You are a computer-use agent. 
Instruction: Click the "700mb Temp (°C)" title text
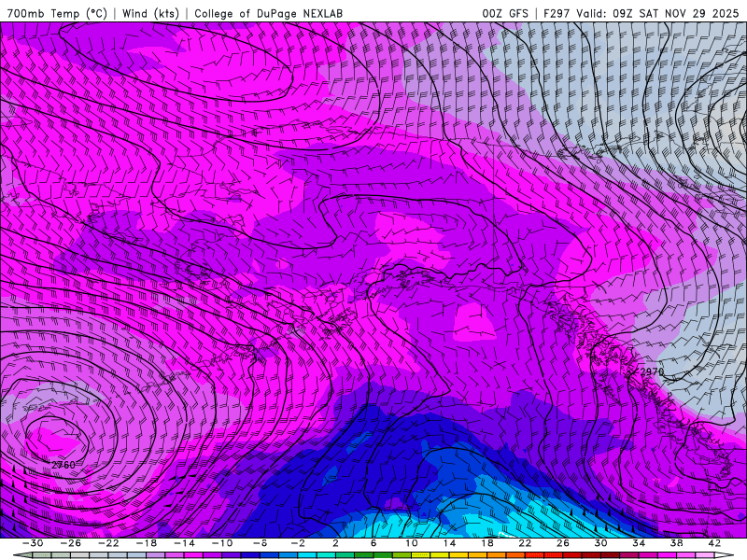tap(57, 13)
